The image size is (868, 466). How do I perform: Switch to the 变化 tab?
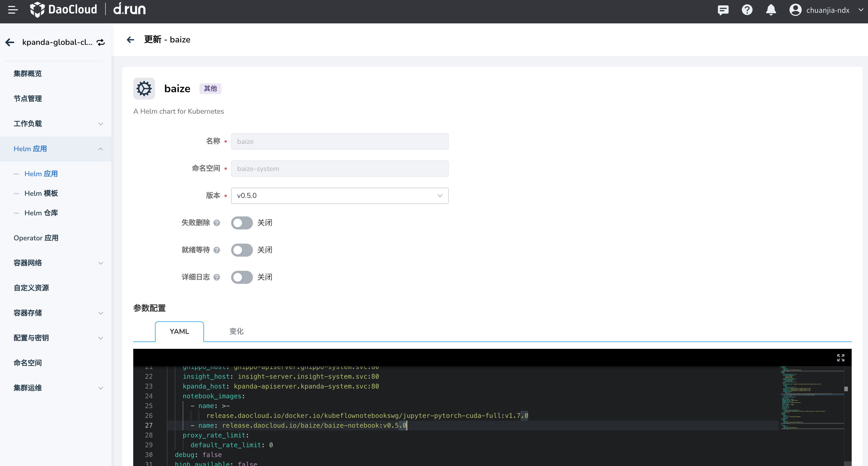tap(236, 331)
